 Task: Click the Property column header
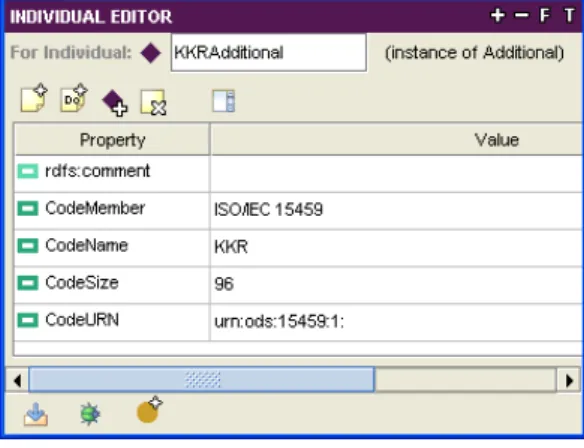[x=112, y=140]
